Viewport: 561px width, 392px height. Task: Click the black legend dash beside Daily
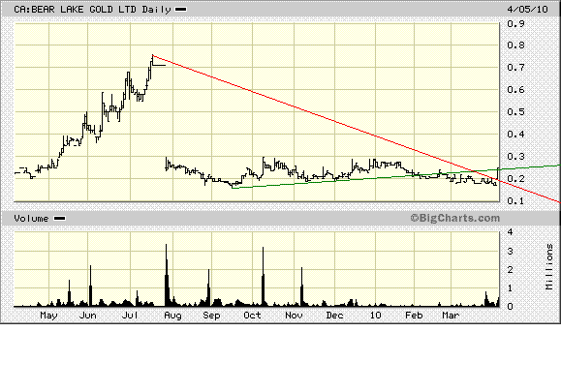(180, 10)
